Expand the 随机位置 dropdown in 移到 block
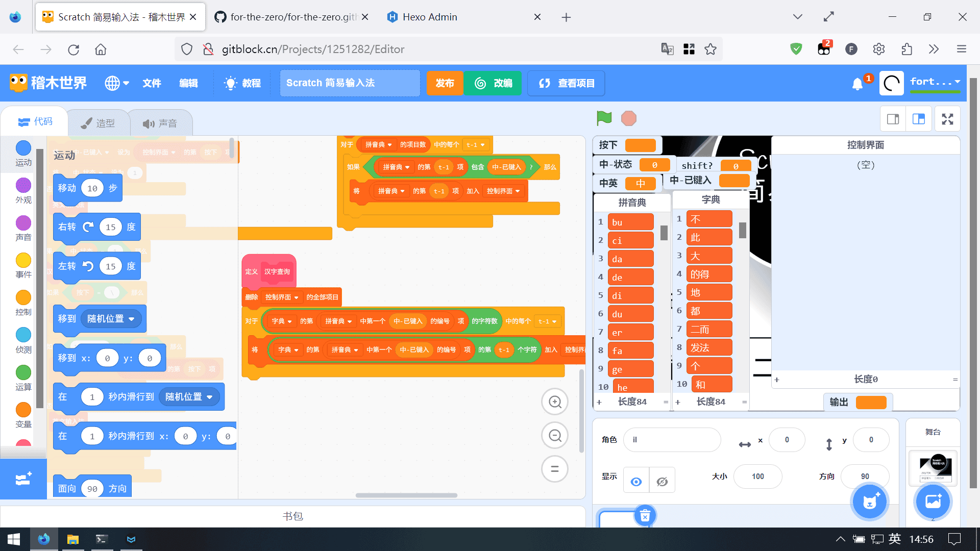The image size is (980, 551). pos(132,319)
